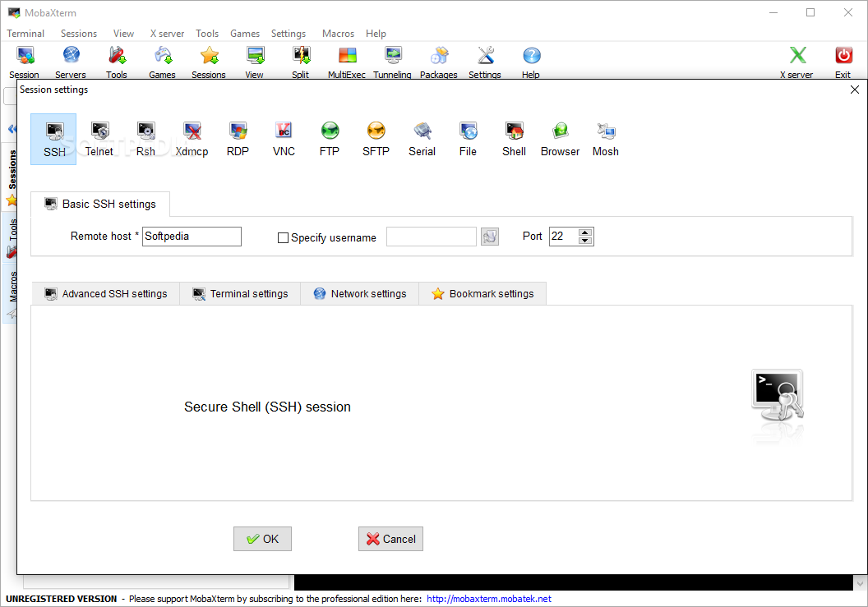The width and height of the screenshot is (868, 607).
Task: Open the Packages toolbar icon
Action: [439, 62]
